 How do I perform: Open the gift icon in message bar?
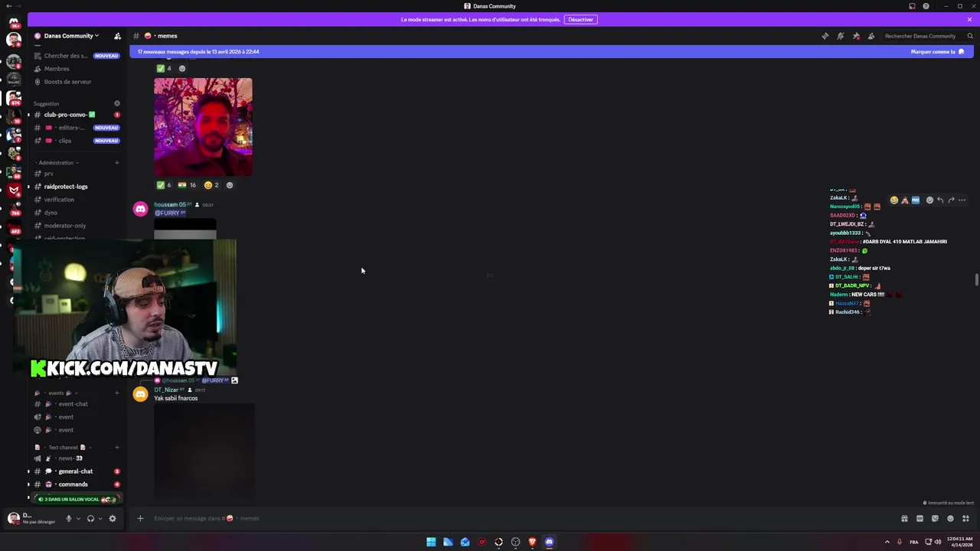[x=904, y=518]
